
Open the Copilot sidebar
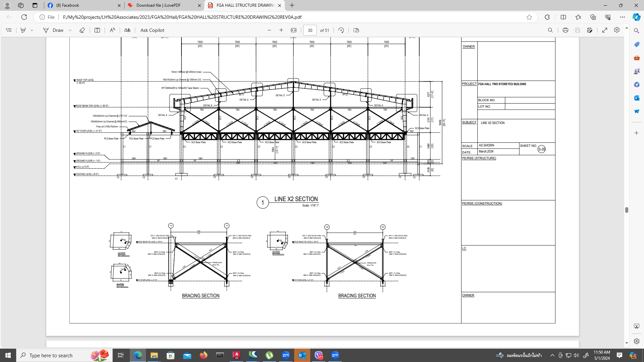pos(636,17)
